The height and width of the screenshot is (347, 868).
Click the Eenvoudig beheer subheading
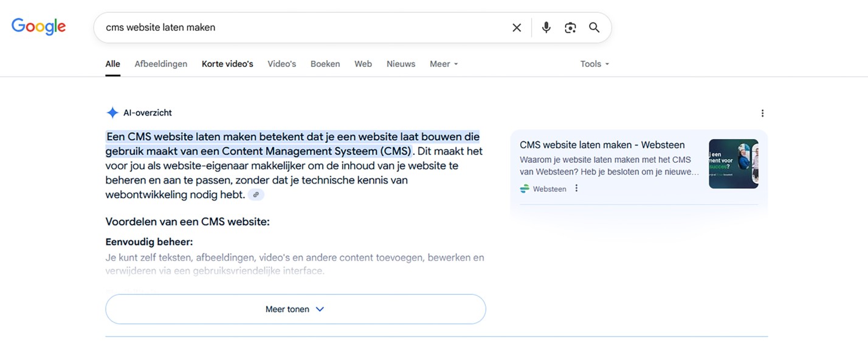(149, 242)
